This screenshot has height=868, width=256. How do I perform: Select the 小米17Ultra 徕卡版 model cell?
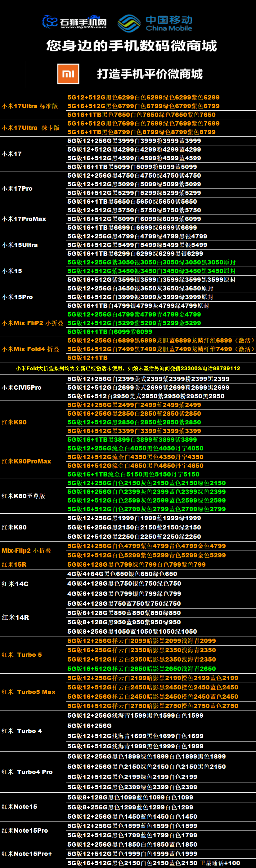[x=31, y=128]
